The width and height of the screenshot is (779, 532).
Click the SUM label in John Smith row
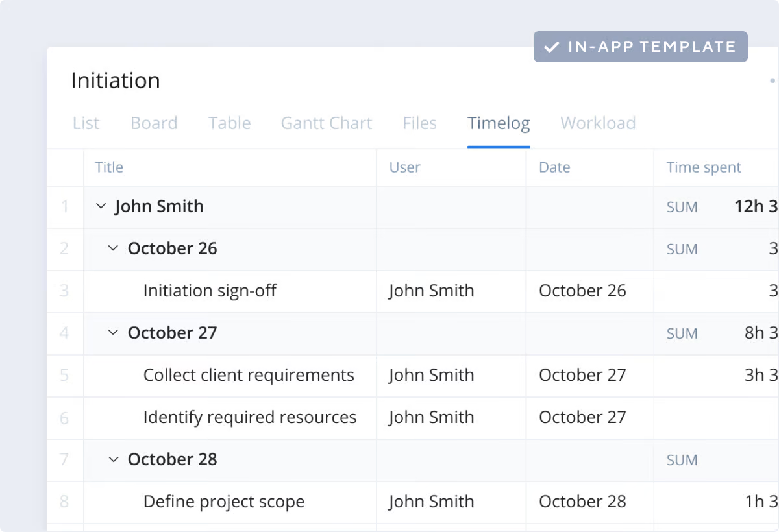682,207
